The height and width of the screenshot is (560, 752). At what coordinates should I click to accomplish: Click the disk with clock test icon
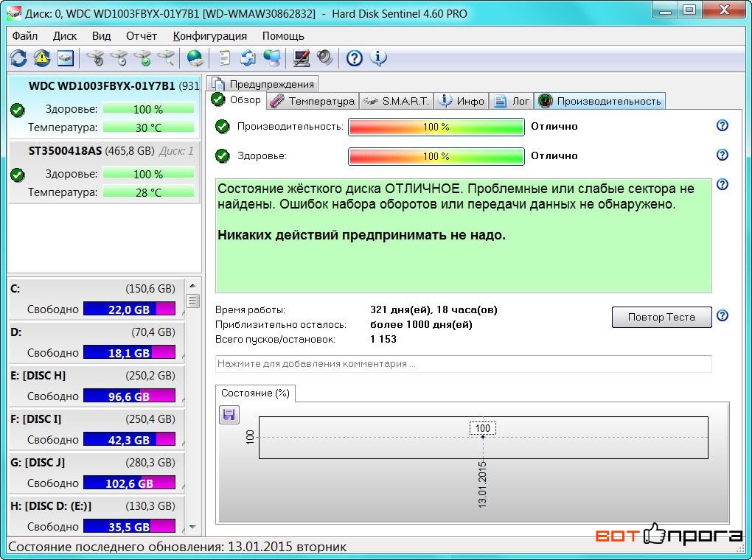tap(119, 58)
